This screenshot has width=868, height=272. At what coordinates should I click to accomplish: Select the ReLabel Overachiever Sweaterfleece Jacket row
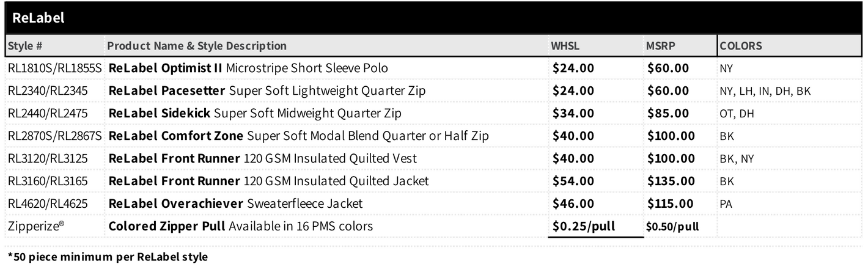tap(434, 204)
